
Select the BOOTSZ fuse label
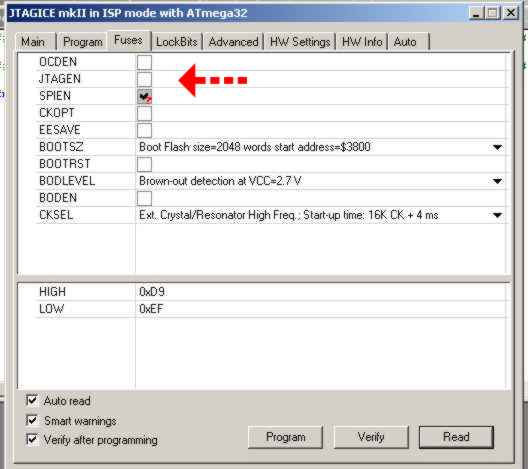pos(61,147)
